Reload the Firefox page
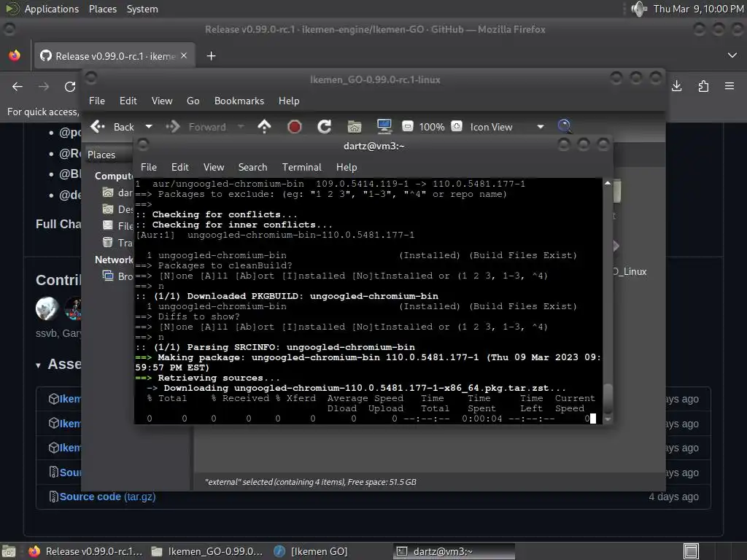 point(70,86)
